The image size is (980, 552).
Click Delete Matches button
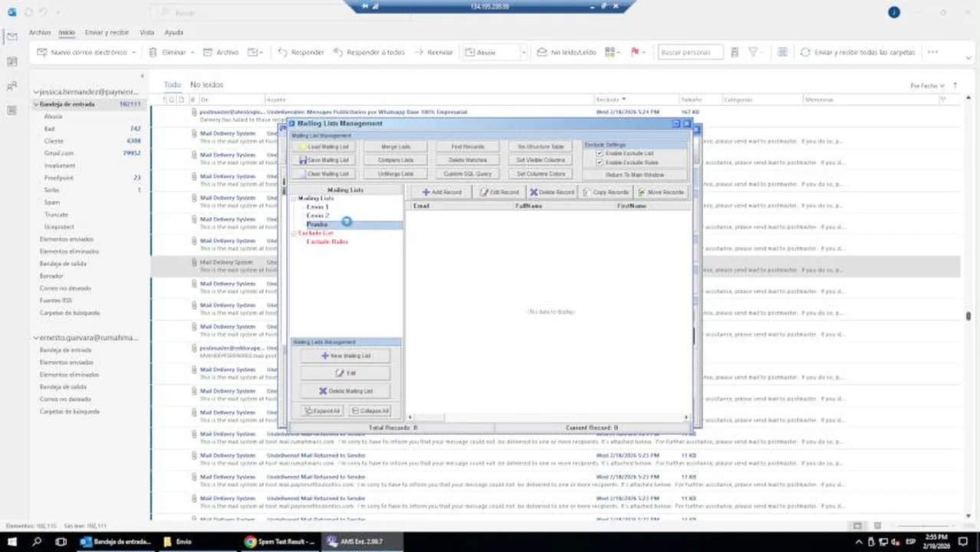(x=468, y=160)
